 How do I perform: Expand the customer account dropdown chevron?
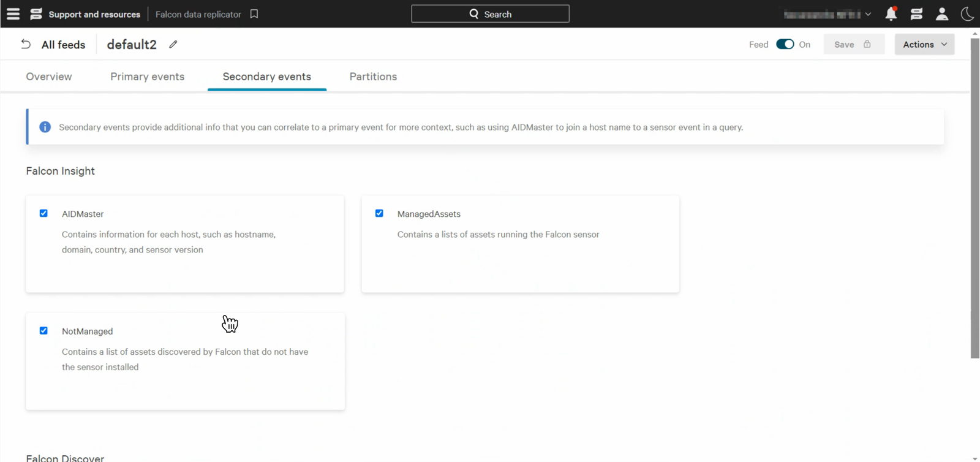click(x=868, y=14)
